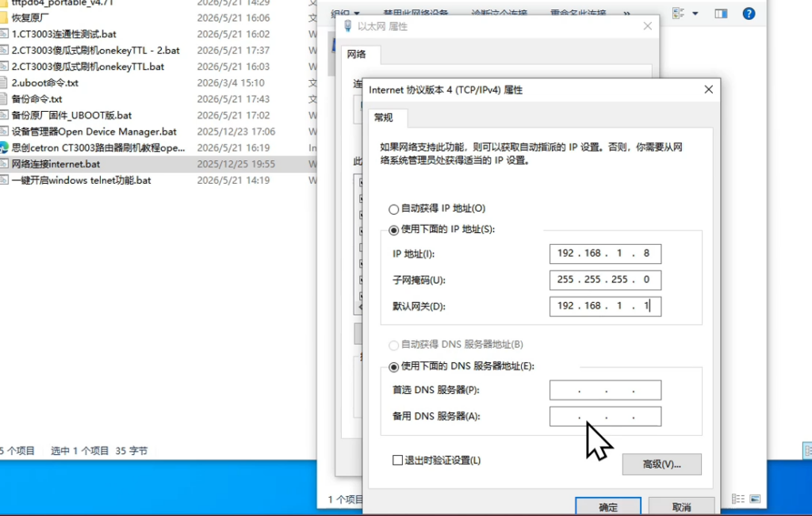Viewport: 812px width, 516px height.
Task: Cancel the IPv4 dialog with 取消
Action: click(681, 506)
